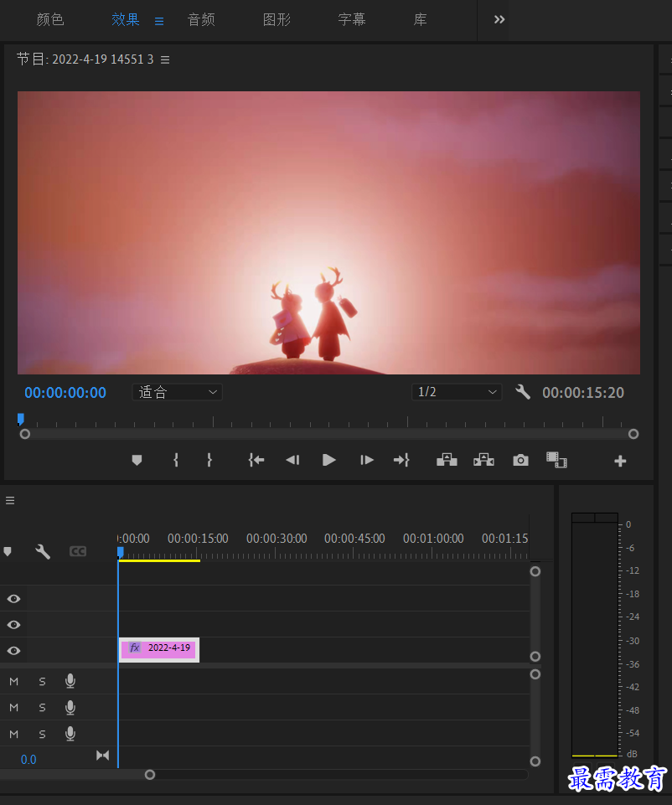This screenshot has height=805, width=672.
Task: Switch to the 效果 workspace tab
Action: pyautogui.click(x=125, y=19)
